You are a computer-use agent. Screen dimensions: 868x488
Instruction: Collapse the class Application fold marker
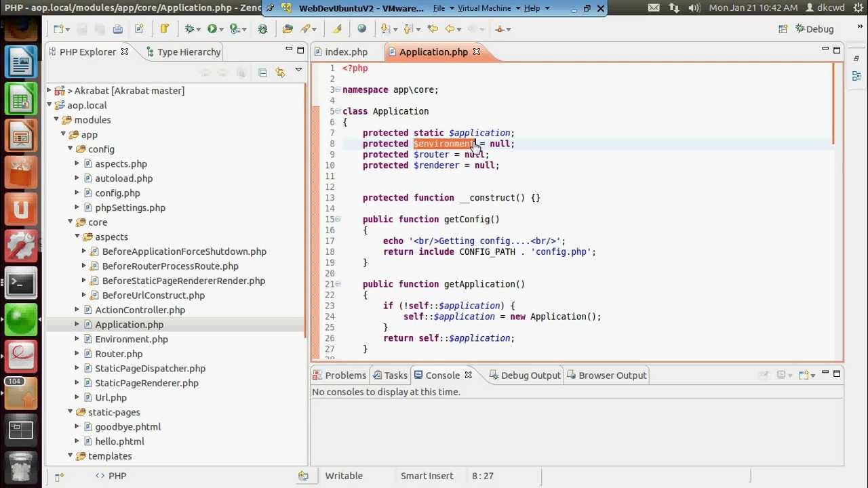tap(338, 111)
